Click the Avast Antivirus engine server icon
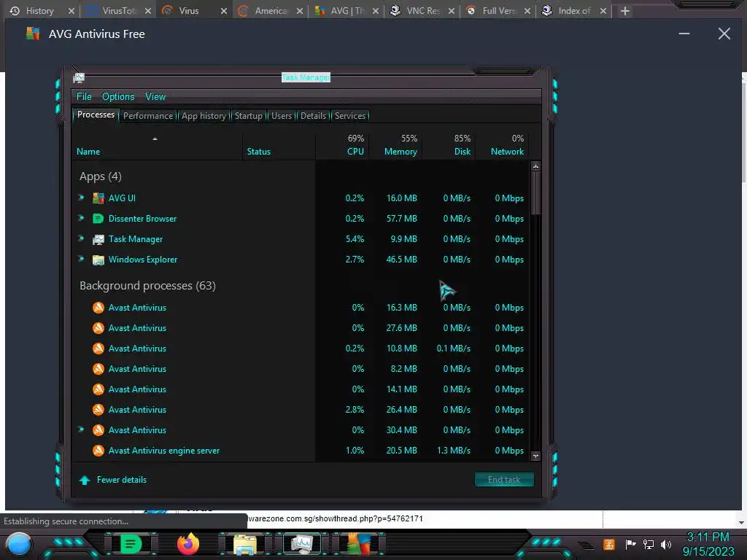This screenshot has height=560, width=747. pos(98,451)
